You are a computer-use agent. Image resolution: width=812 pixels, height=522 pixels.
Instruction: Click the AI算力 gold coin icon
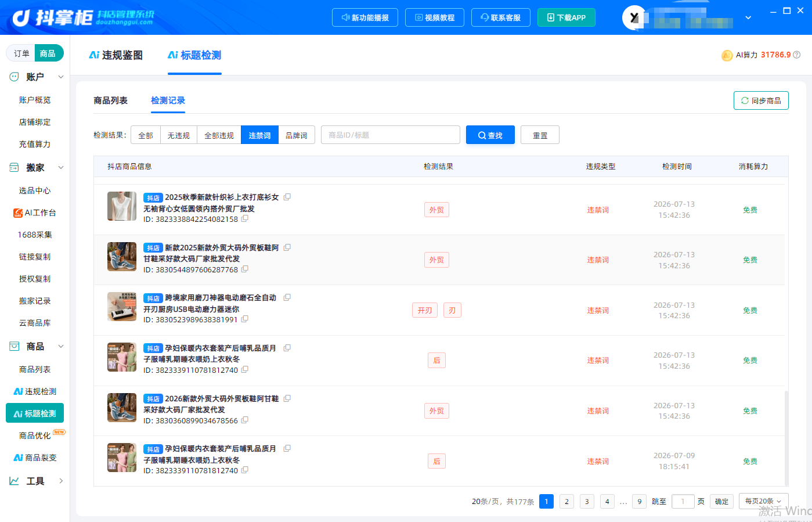727,55
